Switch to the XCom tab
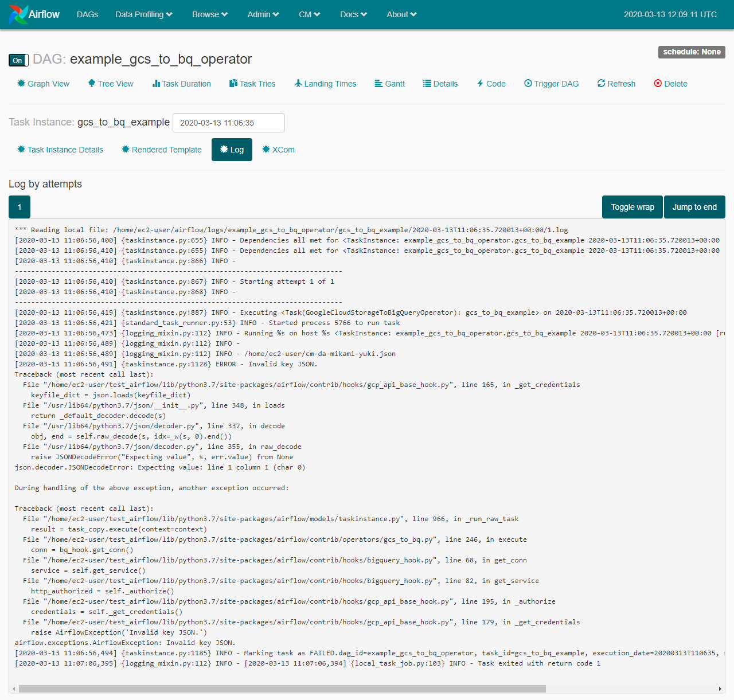Viewport: 734px width, 700px height. point(278,150)
